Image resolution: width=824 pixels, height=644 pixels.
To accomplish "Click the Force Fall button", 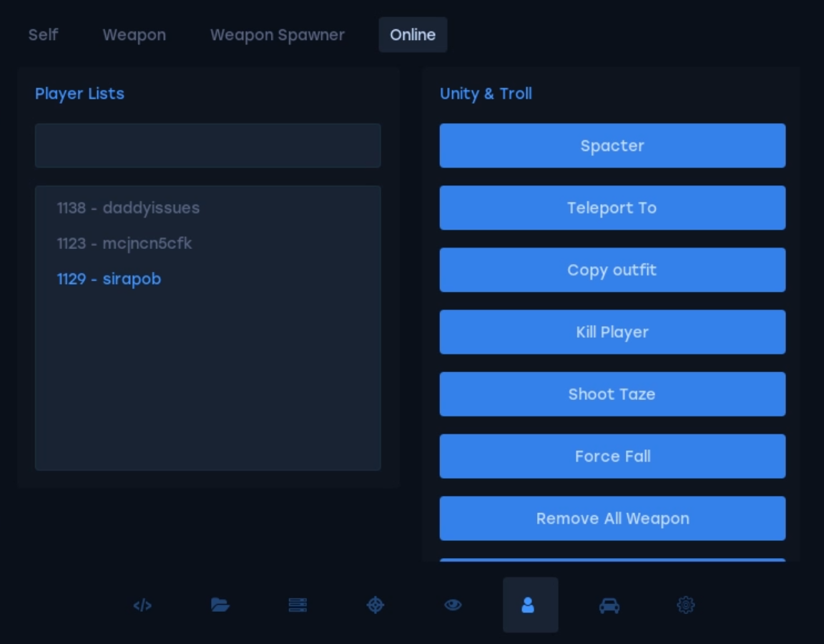I will [x=612, y=457].
